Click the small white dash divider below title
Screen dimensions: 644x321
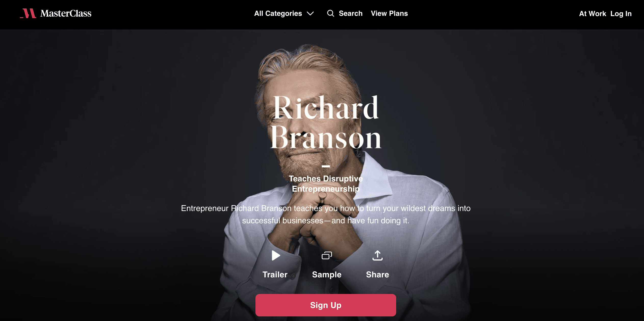pos(326,166)
